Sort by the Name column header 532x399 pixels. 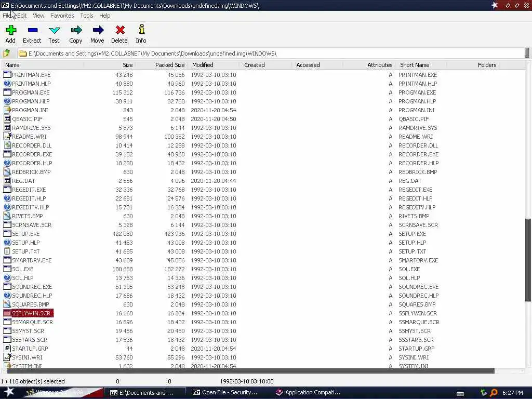[43, 65]
